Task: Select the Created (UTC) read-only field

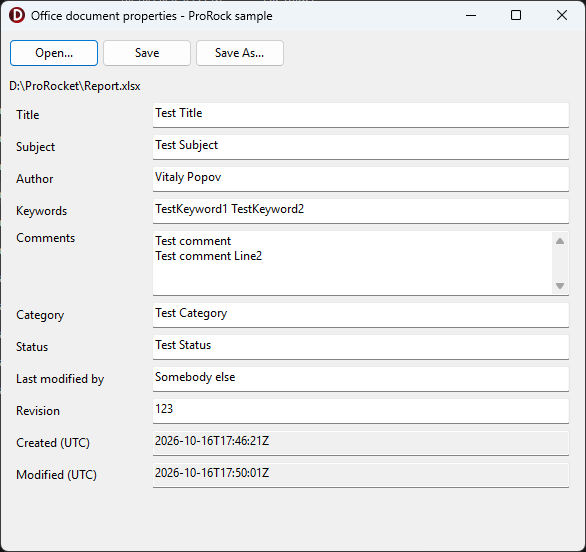Action: coord(361,443)
